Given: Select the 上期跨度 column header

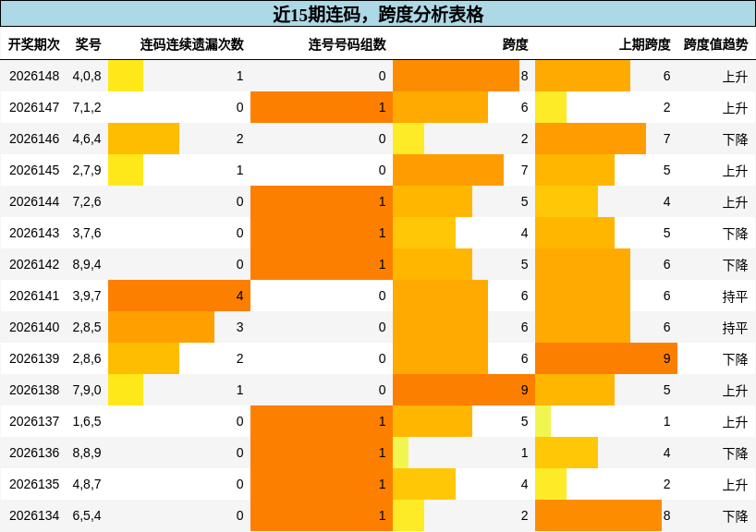Looking at the screenshot, I should pyautogui.click(x=645, y=44).
